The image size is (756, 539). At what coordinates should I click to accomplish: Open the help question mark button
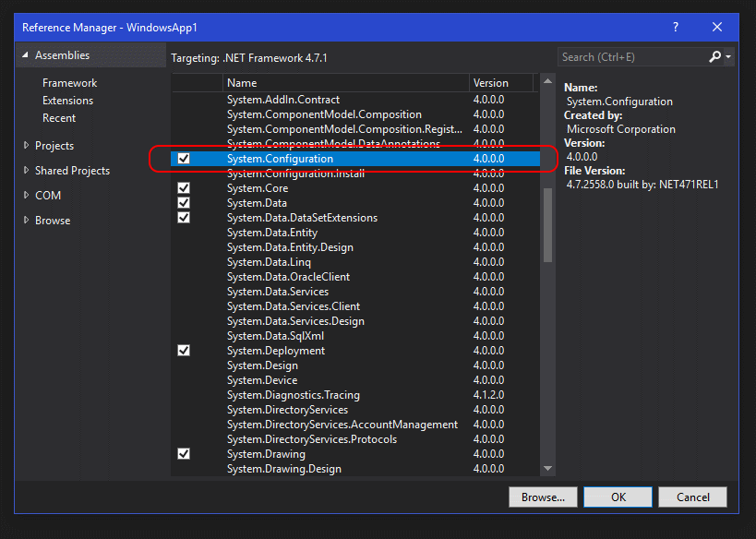[x=676, y=28]
